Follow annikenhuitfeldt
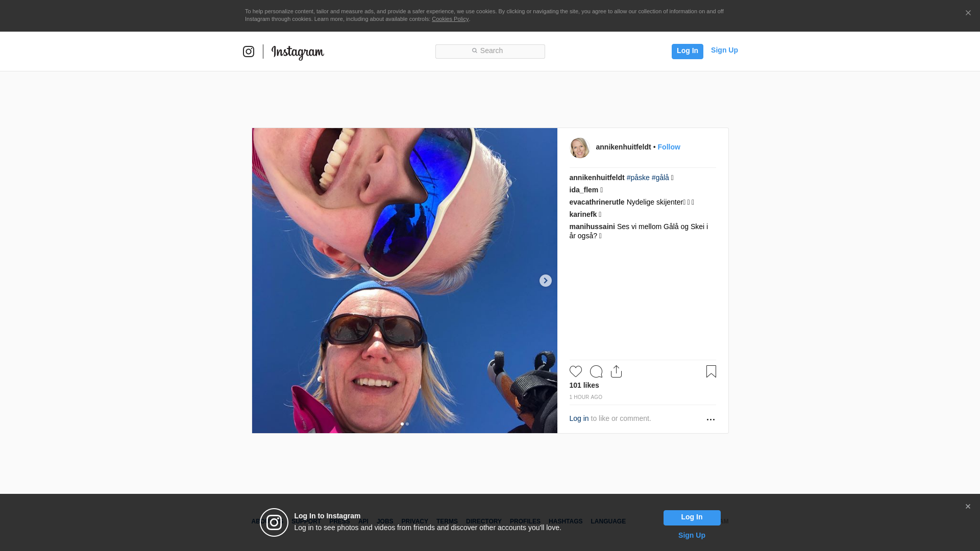Image resolution: width=980 pixels, height=551 pixels. (669, 147)
